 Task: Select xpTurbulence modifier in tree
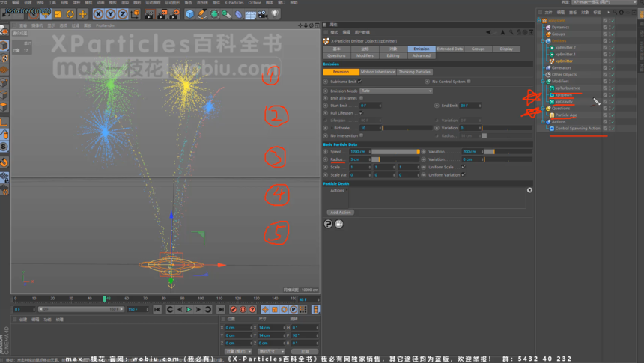(x=568, y=88)
